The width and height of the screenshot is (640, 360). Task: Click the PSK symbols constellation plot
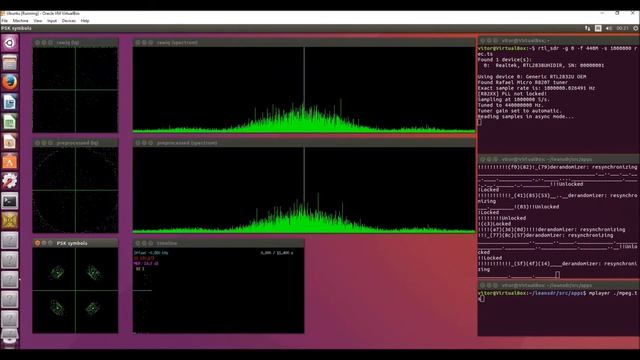76,290
